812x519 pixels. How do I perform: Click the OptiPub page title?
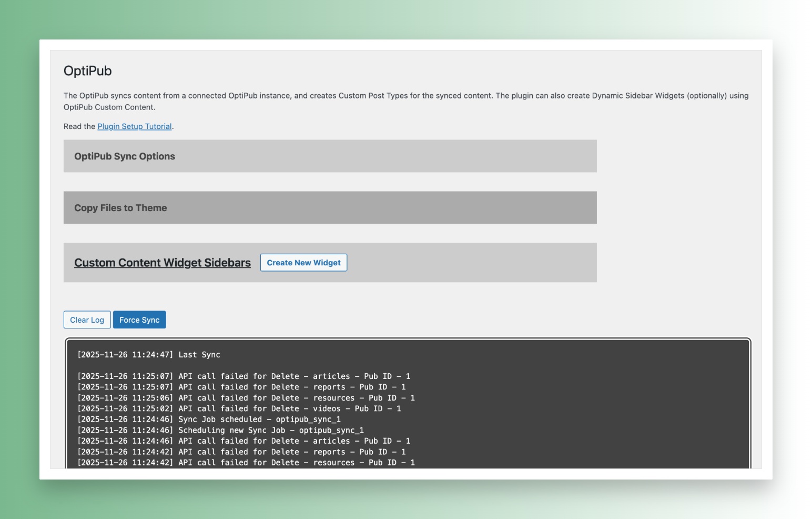(x=88, y=71)
